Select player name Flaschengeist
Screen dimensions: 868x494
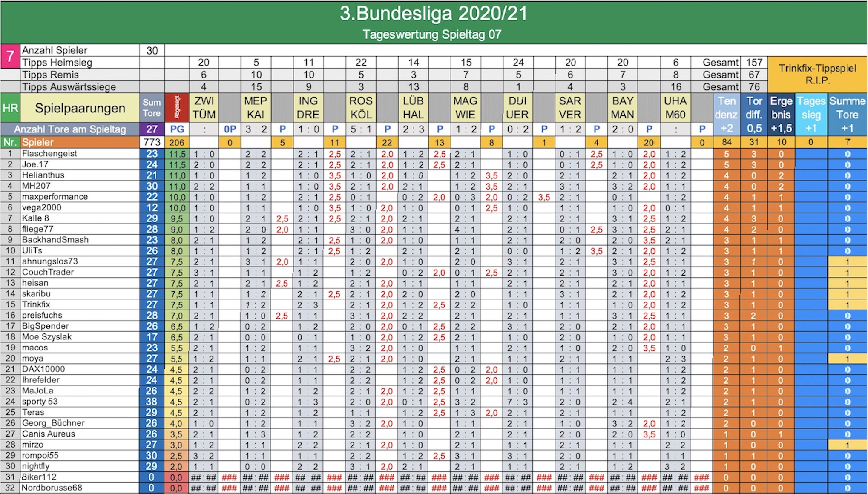coord(49,154)
